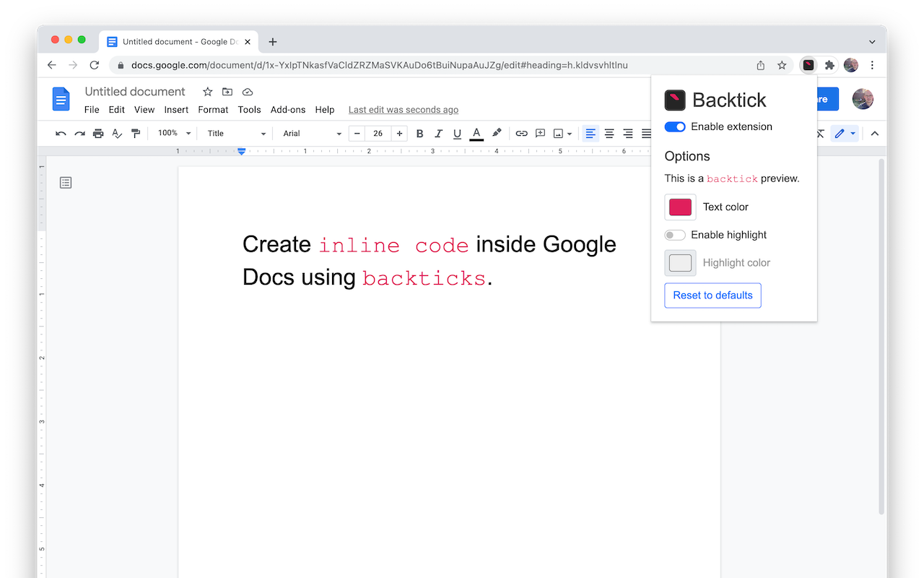Open the Add-ons menu
The image size is (924, 578).
[288, 110]
